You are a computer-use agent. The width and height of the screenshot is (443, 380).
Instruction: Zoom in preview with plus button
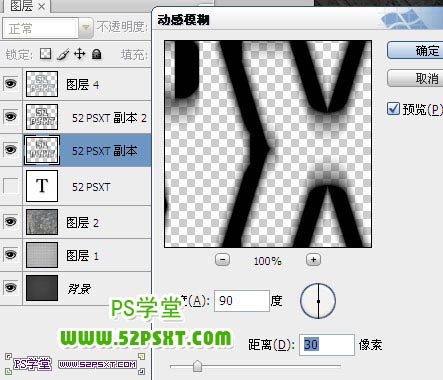(313, 259)
